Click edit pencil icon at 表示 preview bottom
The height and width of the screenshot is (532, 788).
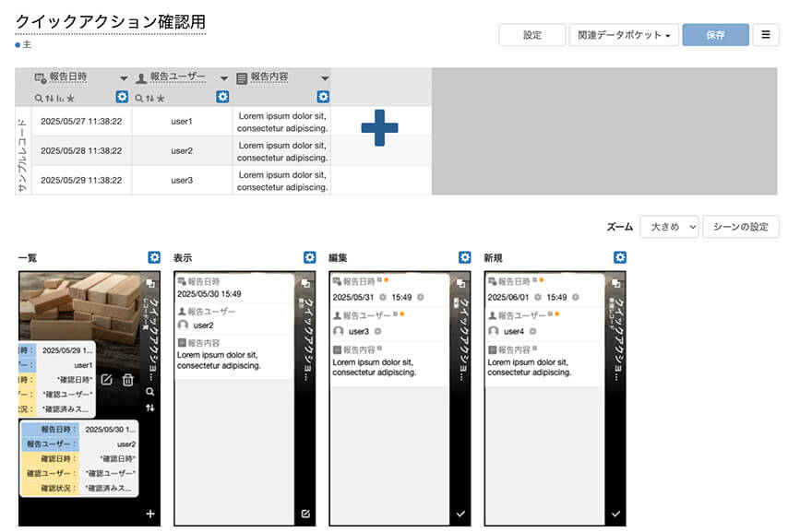[305, 514]
